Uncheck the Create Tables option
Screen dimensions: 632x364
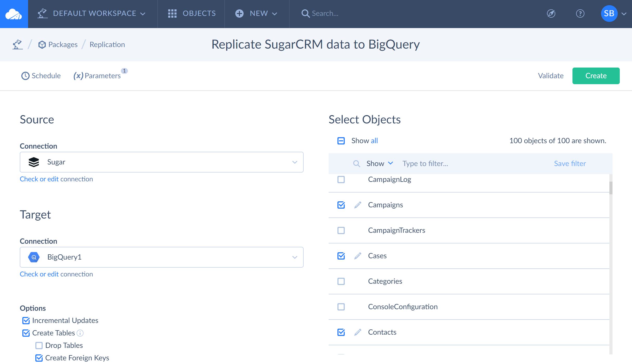(x=26, y=333)
